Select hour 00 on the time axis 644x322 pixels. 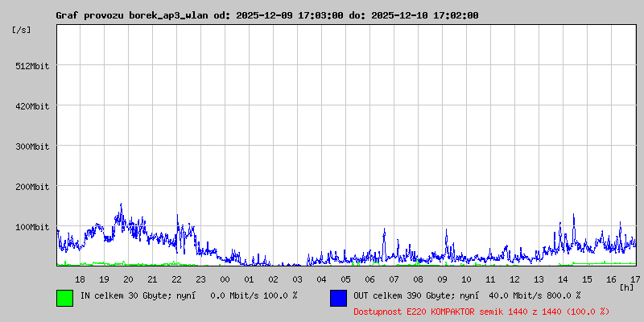(x=225, y=279)
